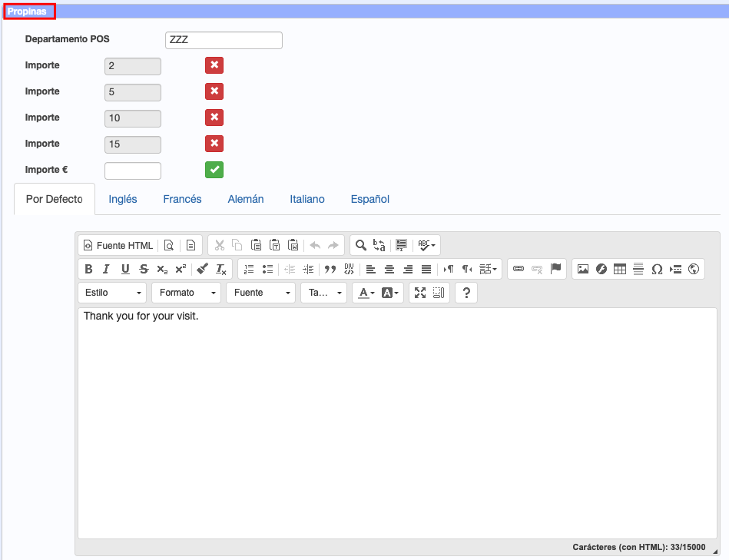Open the Fuente font dropdown
Image resolution: width=729 pixels, height=560 pixels.
click(x=261, y=293)
